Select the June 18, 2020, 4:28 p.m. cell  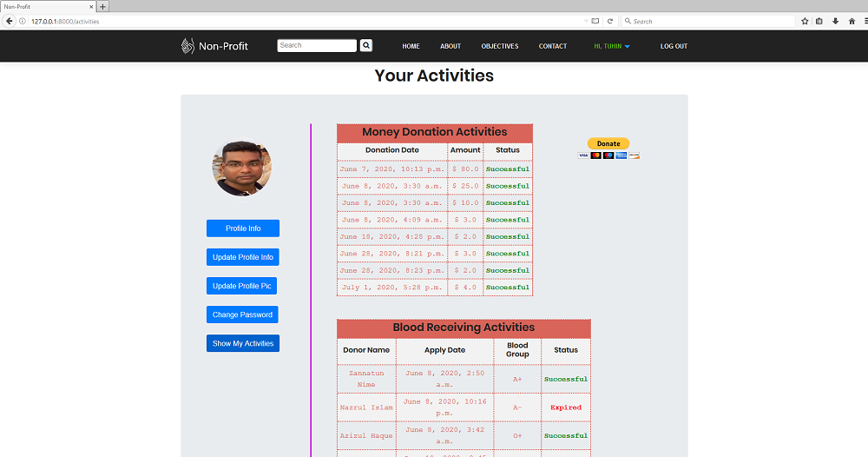tap(392, 236)
